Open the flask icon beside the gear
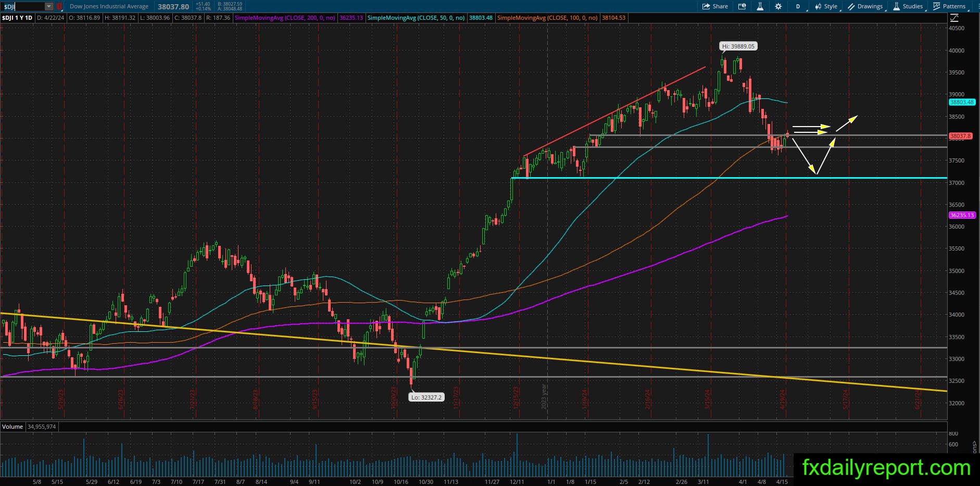Image resolution: width=980 pixels, height=486 pixels. click(x=760, y=6)
